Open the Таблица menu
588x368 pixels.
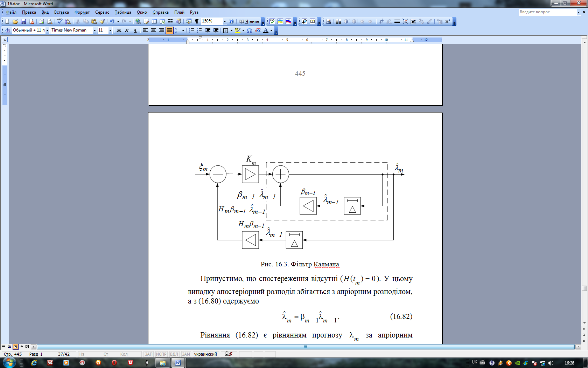(x=123, y=12)
